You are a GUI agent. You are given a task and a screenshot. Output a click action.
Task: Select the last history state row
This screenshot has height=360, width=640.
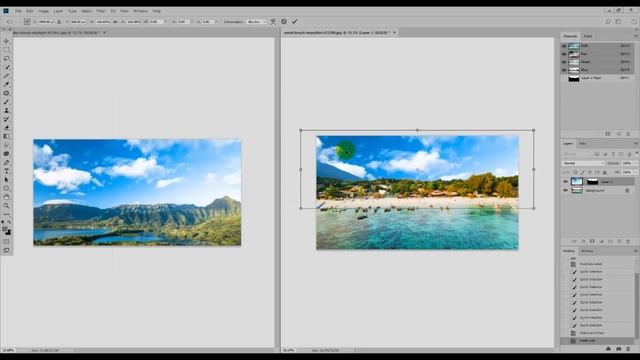tap(598, 340)
